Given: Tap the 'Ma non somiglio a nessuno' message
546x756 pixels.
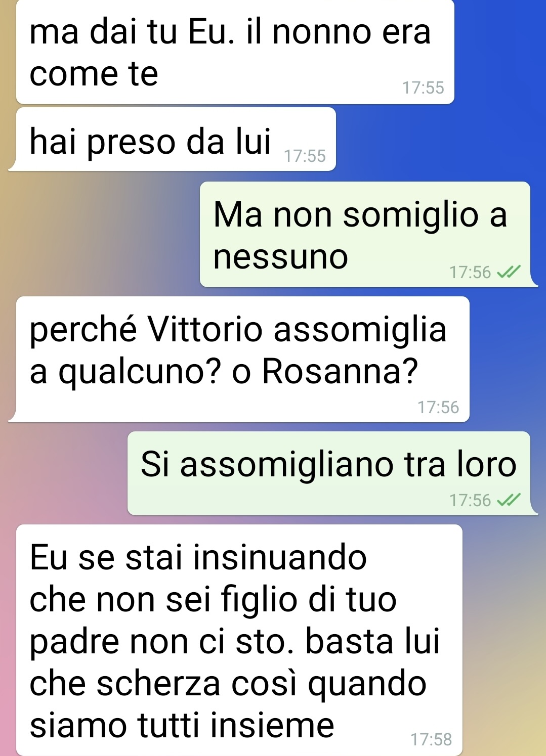Looking at the screenshot, I should click(x=368, y=234).
